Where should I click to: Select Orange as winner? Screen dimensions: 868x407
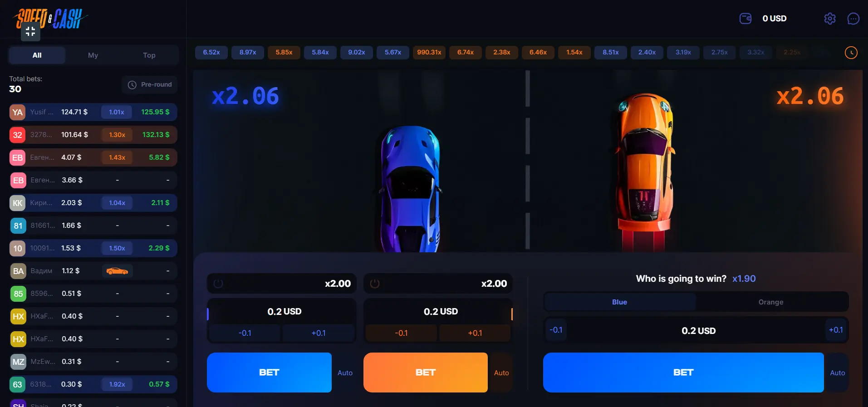(771, 302)
